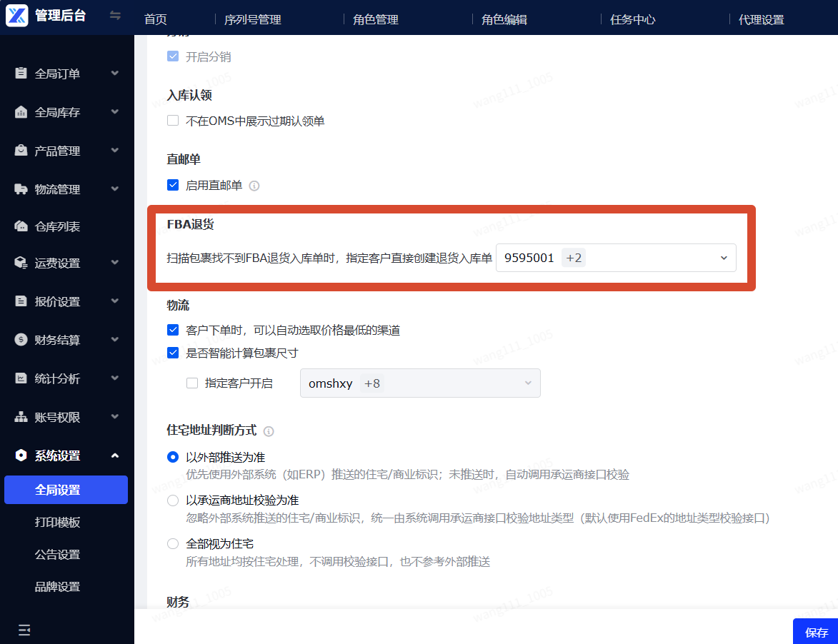
Task: Check the 指定客户开启 checkbox
Action: point(192,383)
